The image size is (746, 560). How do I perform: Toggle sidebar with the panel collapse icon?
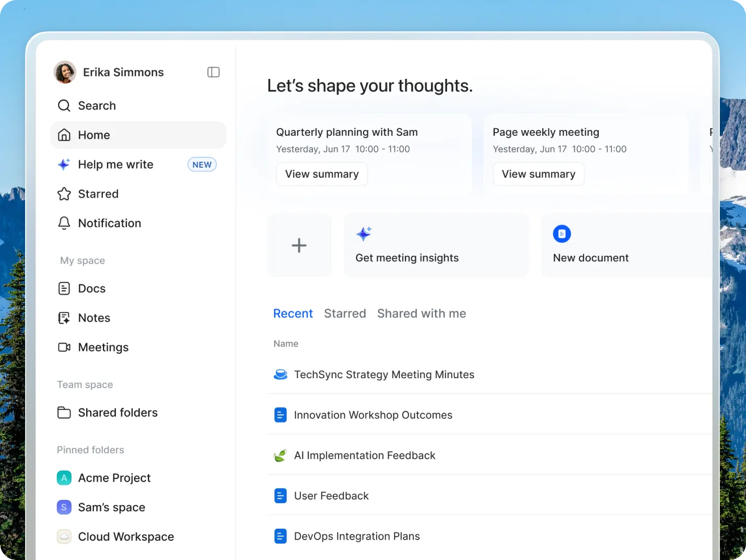coord(213,72)
